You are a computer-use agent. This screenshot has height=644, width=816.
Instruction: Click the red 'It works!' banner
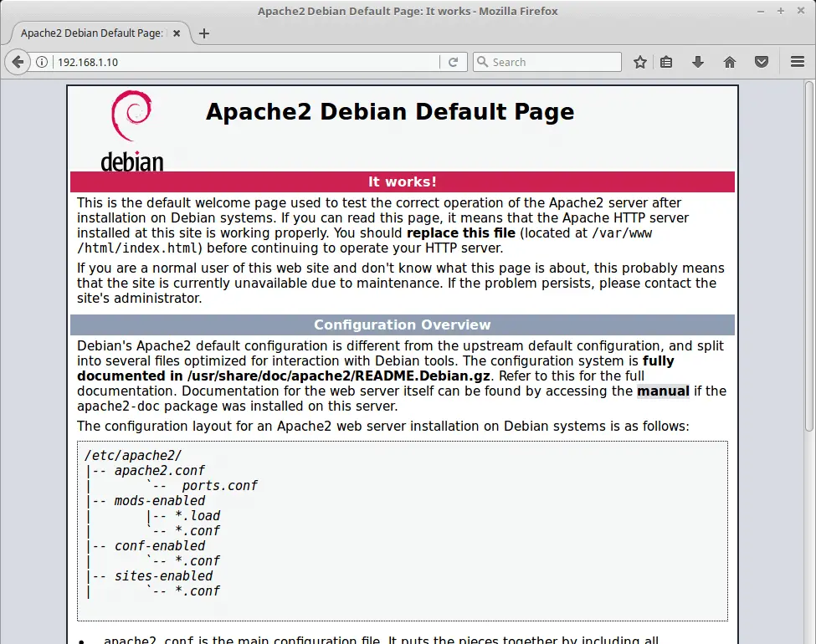(x=403, y=181)
